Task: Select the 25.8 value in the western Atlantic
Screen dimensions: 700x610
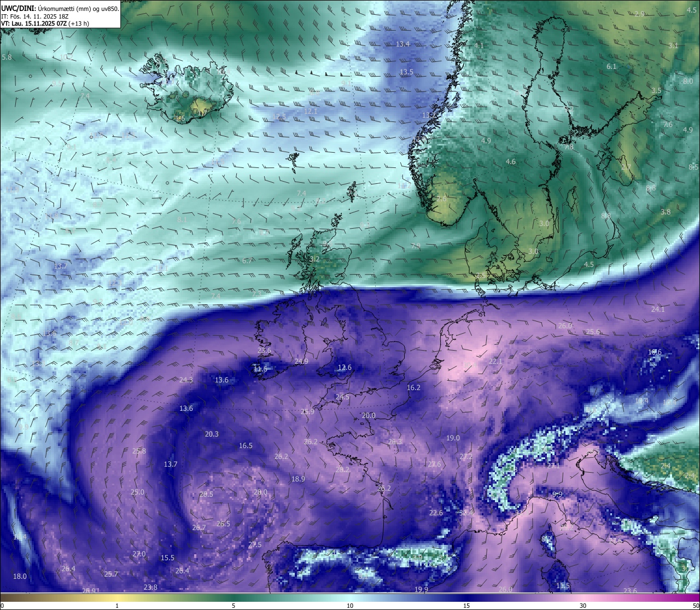Action: pyautogui.click(x=139, y=451)
